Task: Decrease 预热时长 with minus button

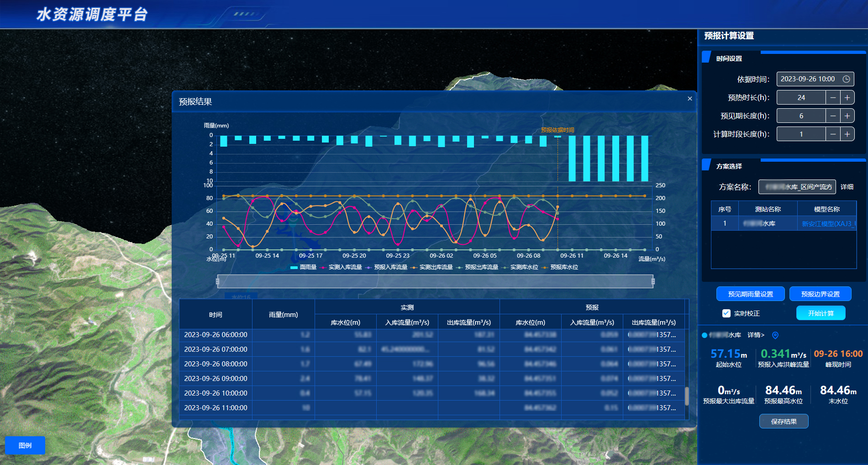Action: (833, 98)
